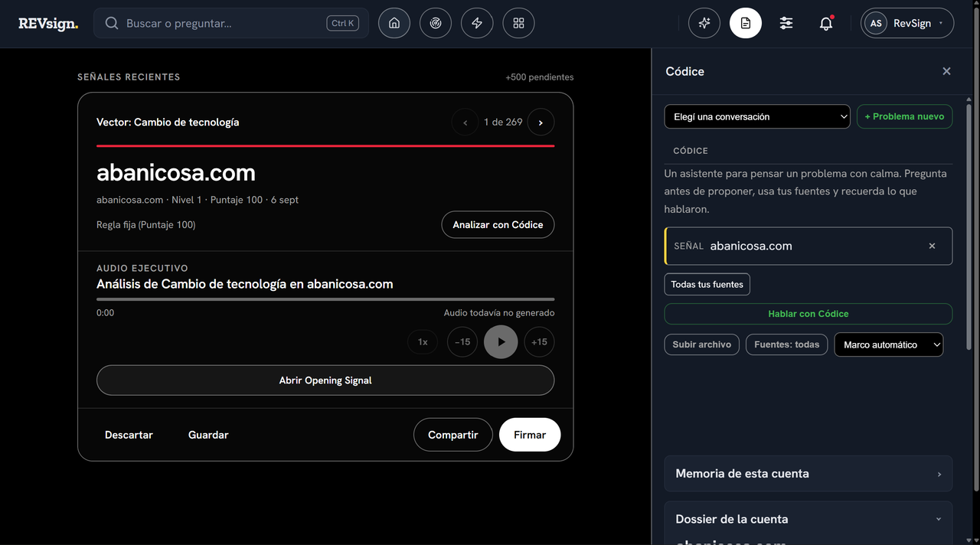Screen dimensions: 980x545
Task: Click abanicosa.com heading in signal card
Action: (x=176, y=172)
